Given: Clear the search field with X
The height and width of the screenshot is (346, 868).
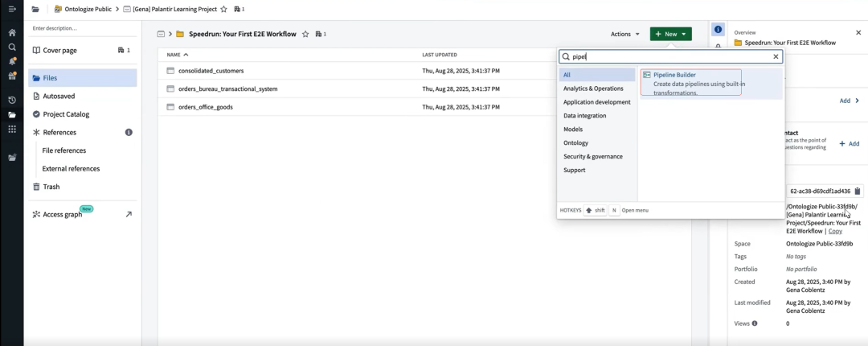Looking at the screenshot, I should point(776,56).
